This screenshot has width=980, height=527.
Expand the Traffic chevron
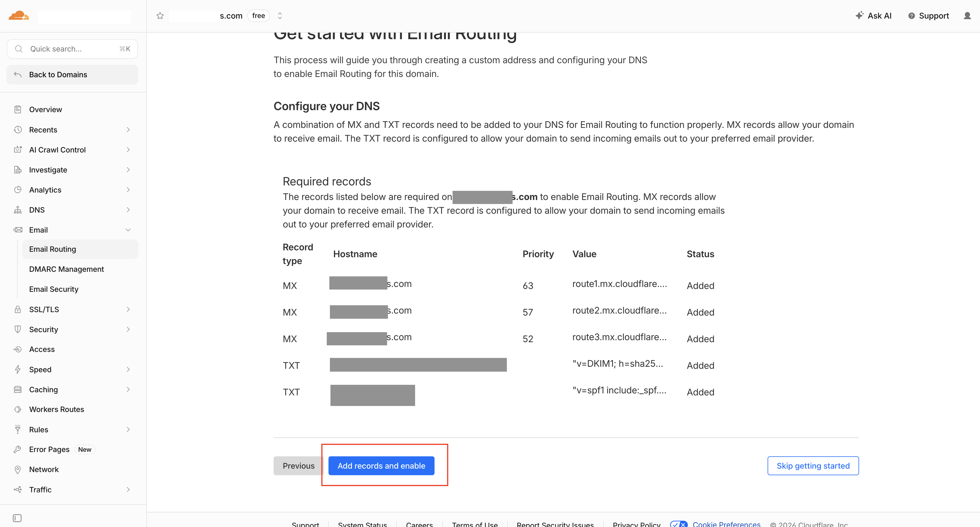(x=128, y=490)
